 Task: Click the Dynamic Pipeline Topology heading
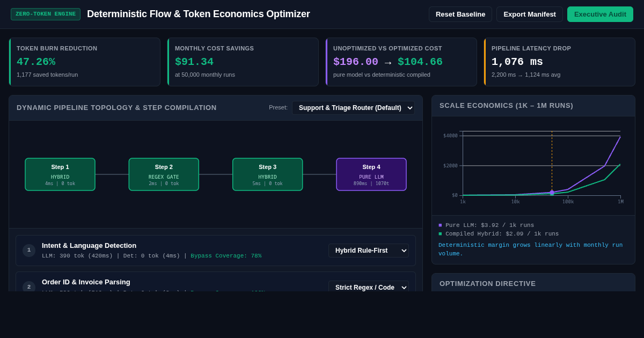point(116,108)
